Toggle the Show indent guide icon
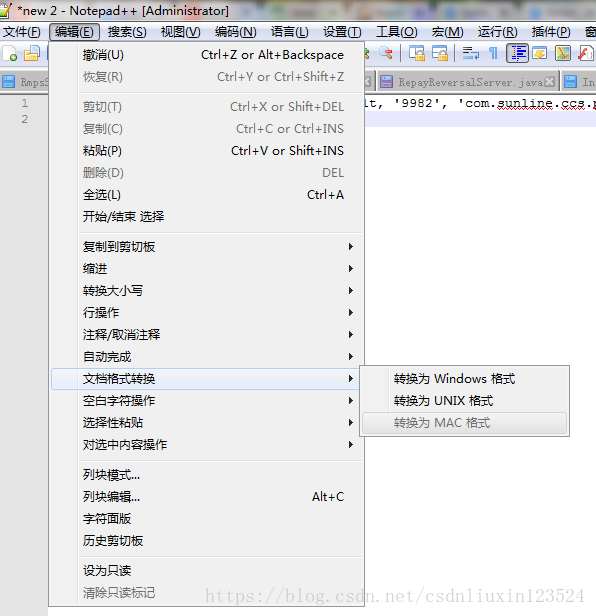The width and height of the screenshot is (596, 616). click(517, 53)
